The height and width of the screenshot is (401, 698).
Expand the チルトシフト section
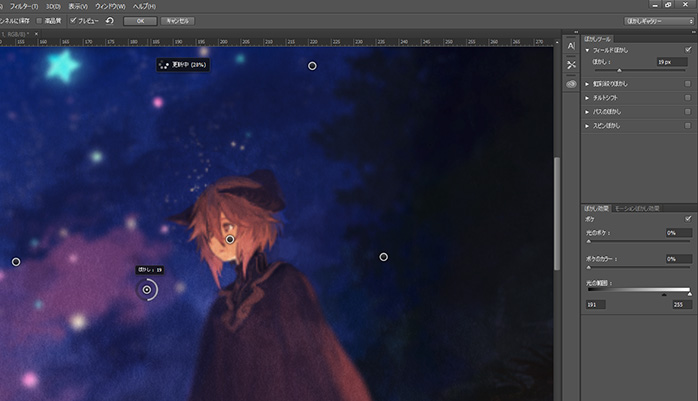pyautogui.click(x=587, y=98)
